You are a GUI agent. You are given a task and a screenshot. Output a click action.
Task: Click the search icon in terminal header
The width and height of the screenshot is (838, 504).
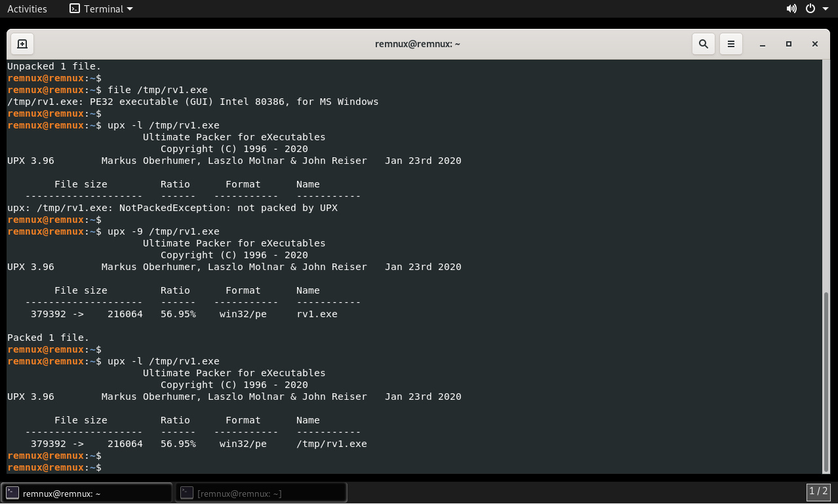click(704, 44)
